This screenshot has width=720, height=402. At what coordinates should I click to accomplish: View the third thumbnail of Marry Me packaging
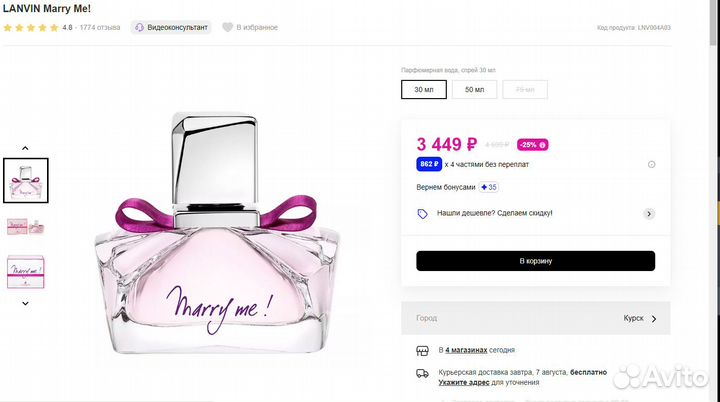[x=26, y=271]
